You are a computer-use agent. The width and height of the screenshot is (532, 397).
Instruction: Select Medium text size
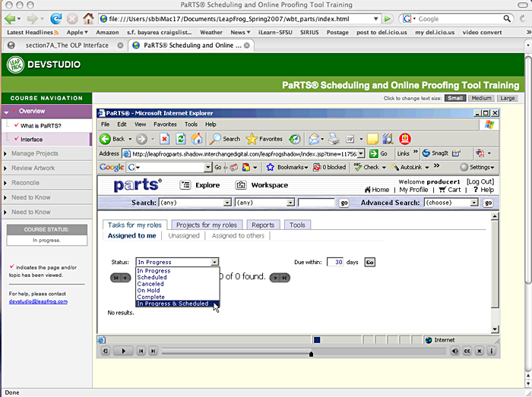click(x=481, y=98)
